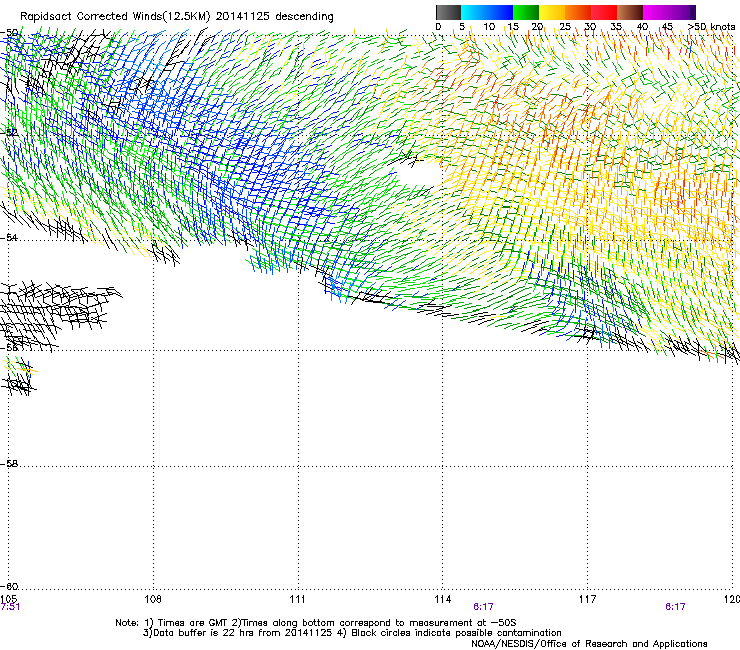Click the '108' longitude axis label
The image size is (740, 650).
coord(153,599)
